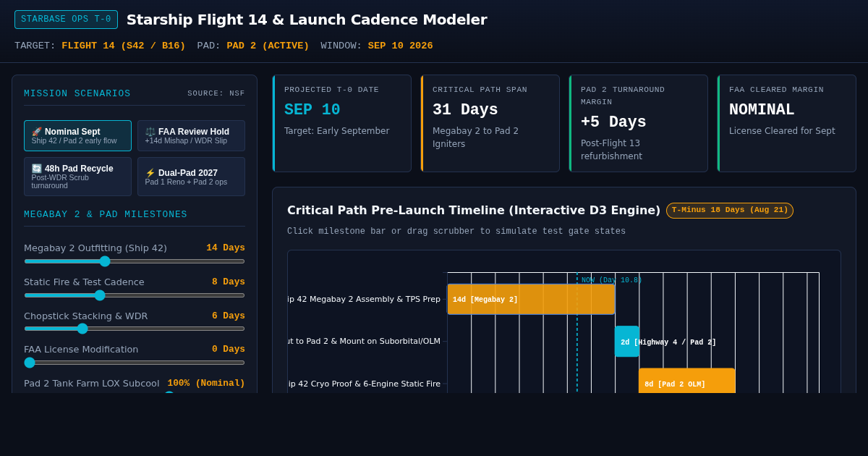
Task: Click the Megabay 2 & Pad Milestones heading
Action: [x=106, y=214]
